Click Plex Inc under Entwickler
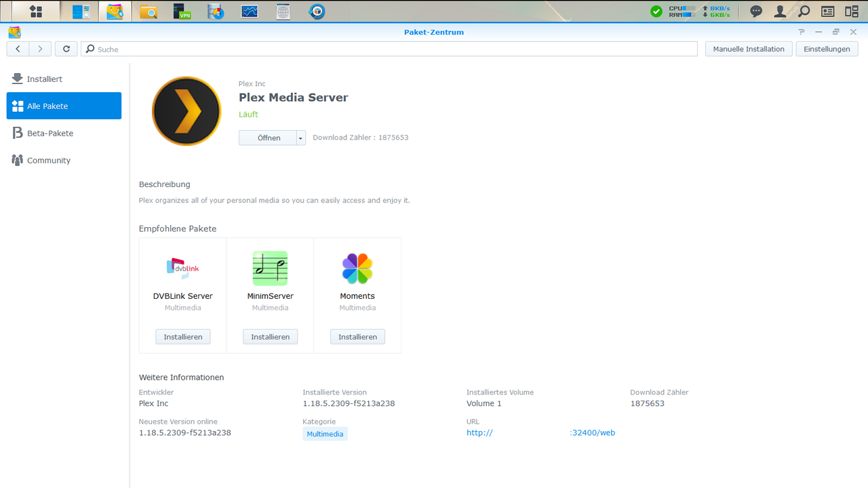Viewport: 868px width, 488px height. coord(154,403)
